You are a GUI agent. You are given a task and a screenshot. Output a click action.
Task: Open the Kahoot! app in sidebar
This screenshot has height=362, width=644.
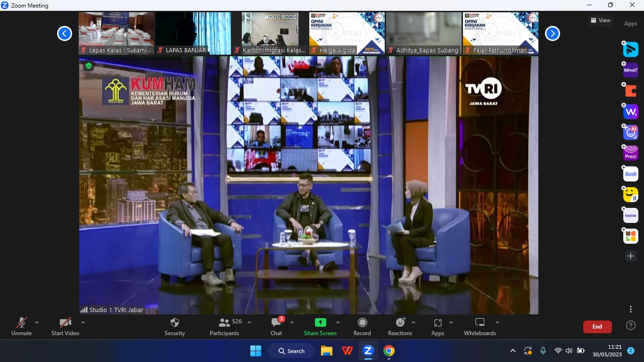click(630, 70)
